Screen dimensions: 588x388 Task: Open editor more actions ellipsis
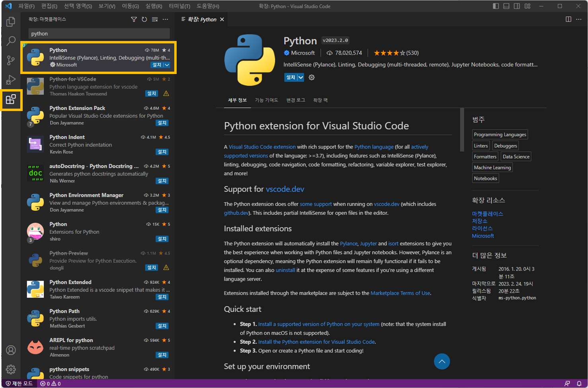[x=579, y=19]
